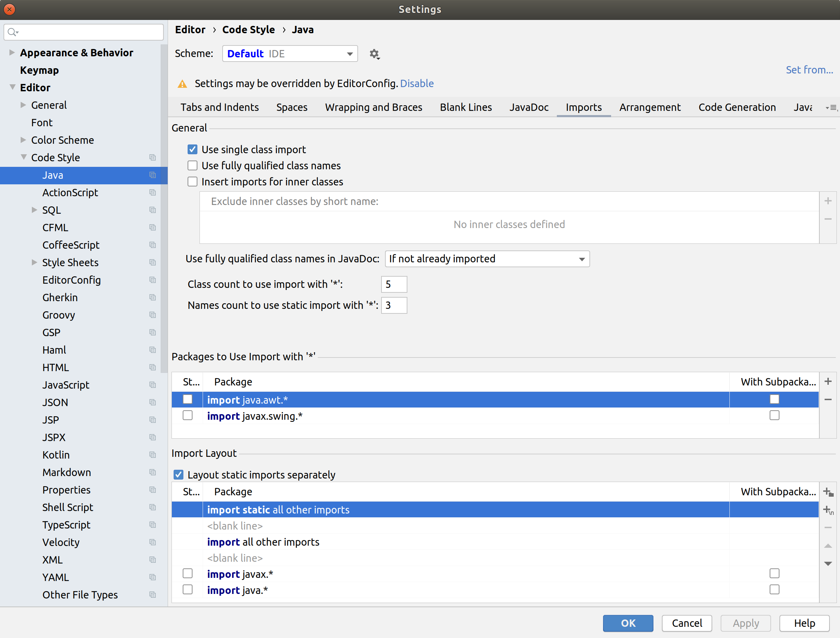The height and width of the screenshot is (638, 840).
Task: Expand Appearance & Behavior tree node
Action: point(12,52)
